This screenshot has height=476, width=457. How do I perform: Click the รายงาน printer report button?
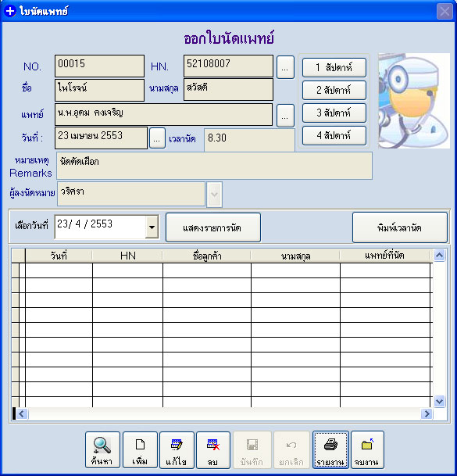click(330, 450)
